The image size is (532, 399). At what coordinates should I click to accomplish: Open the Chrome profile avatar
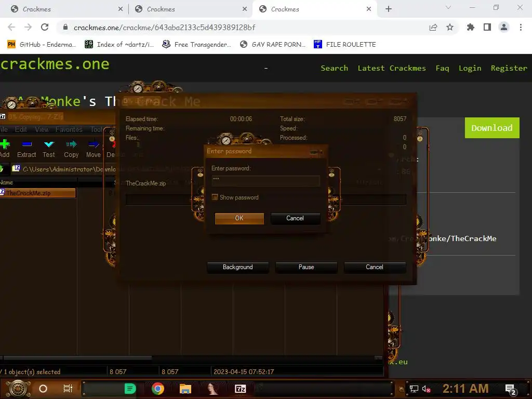(x=504, y=27)
